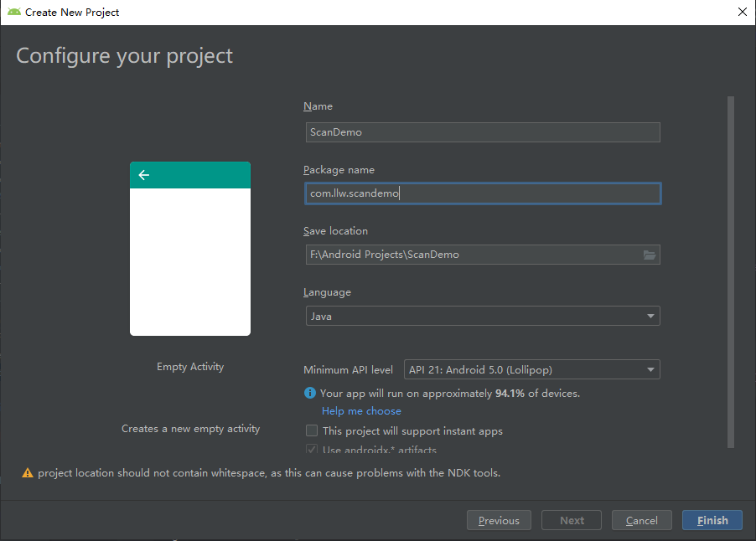This screenshot has height=541, width=756.
Task: Click the whitespace warning message text
Action: (x=269, y=473)
